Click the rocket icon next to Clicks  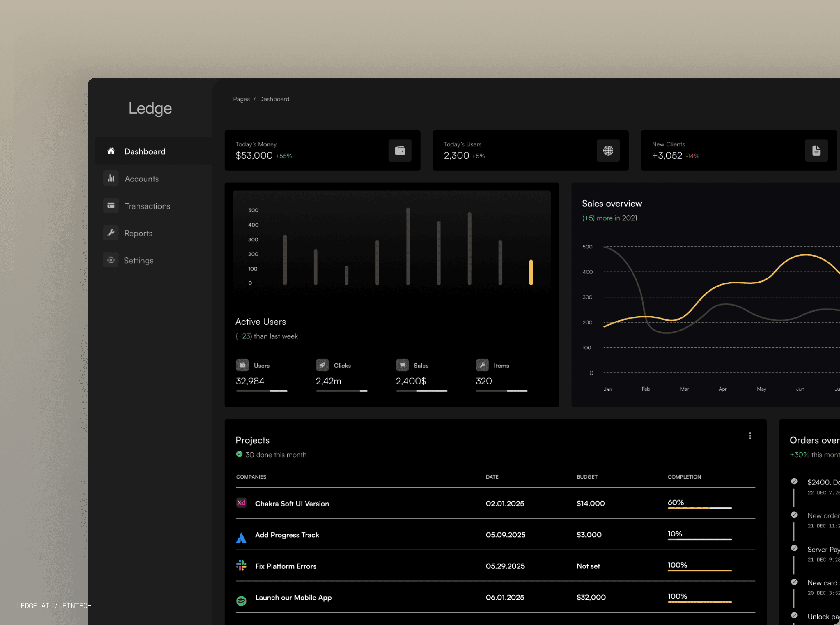coord(322,365)
